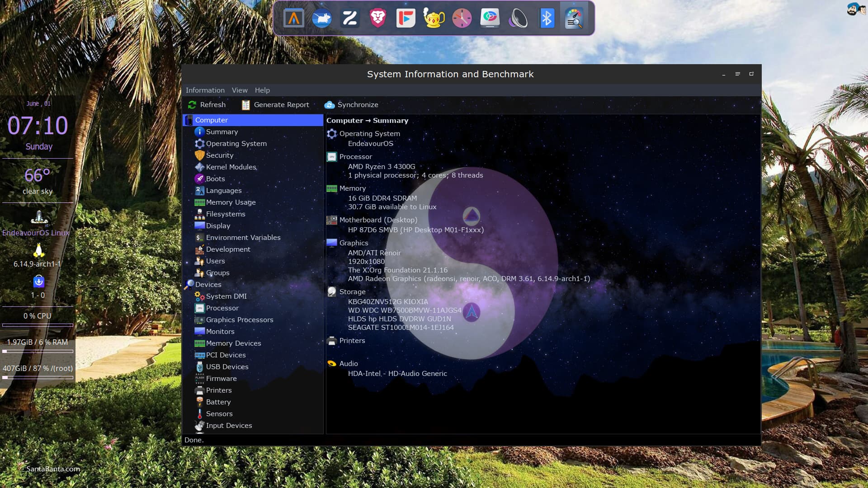Screen dimensions: 868x488
Task: Collapse the Computer tree category
Action: click(211, 120)
